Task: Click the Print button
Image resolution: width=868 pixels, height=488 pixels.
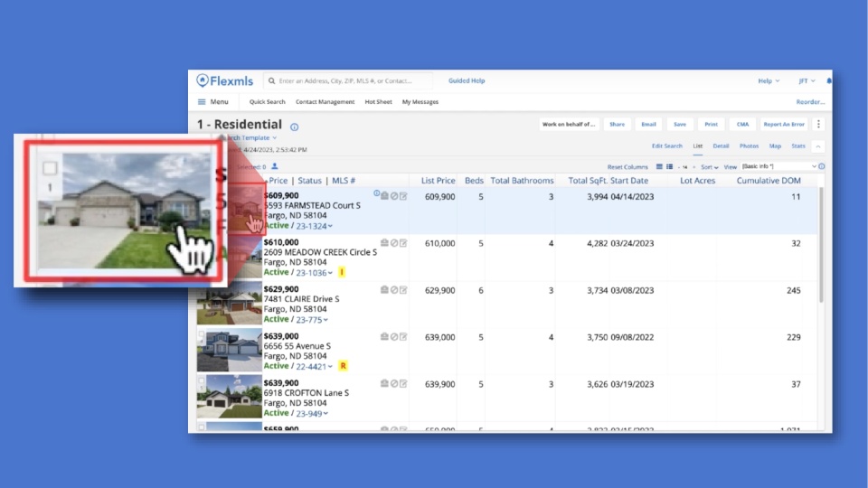Action: (x=711, y=125)
